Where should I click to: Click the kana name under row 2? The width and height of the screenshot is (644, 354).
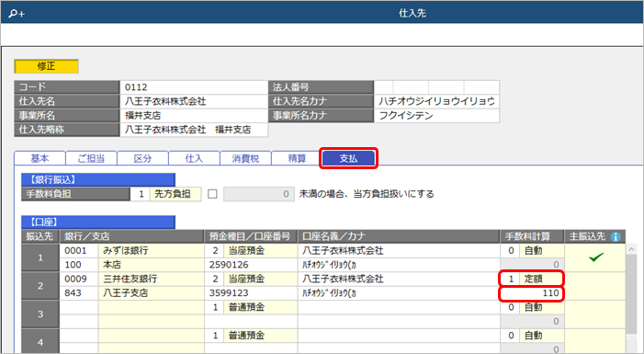tap(399, 293)
